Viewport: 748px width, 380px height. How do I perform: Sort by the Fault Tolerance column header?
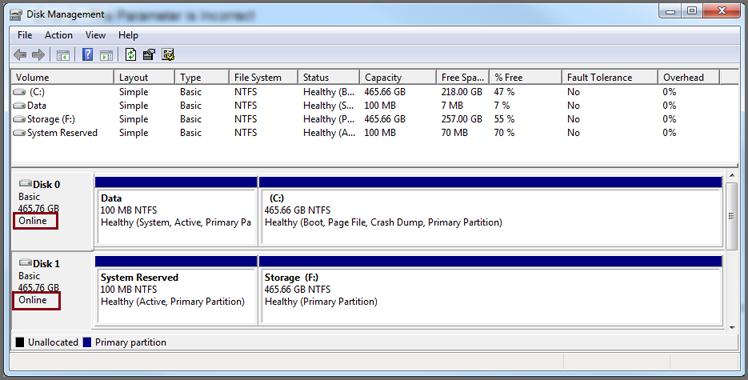[x=610, y=77]
